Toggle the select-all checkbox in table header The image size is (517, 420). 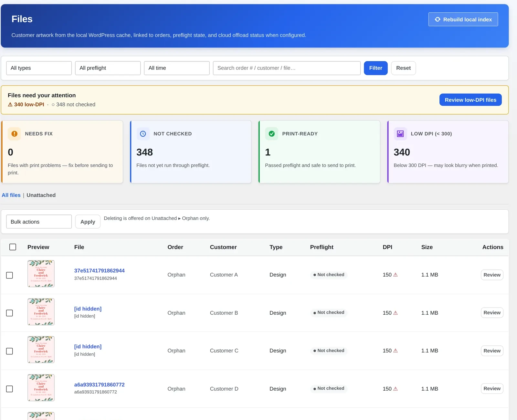(13, 247)
